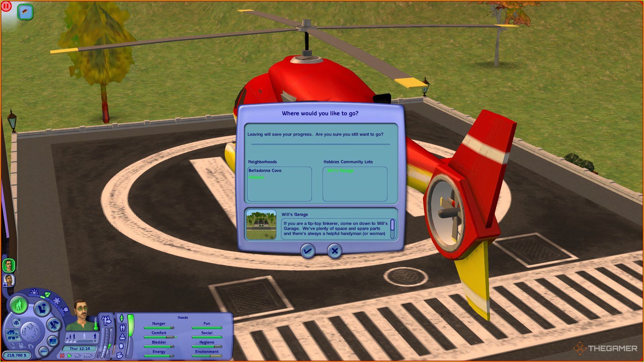Click the helicopter action queue icon
Screen dimensions: 644x362
tap(25, 12)
